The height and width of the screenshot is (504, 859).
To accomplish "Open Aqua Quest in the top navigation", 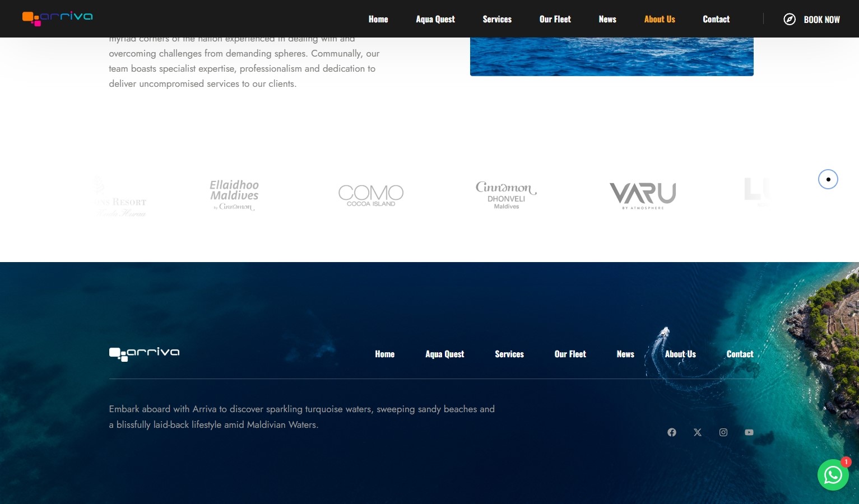I will [x=435, y=19].
